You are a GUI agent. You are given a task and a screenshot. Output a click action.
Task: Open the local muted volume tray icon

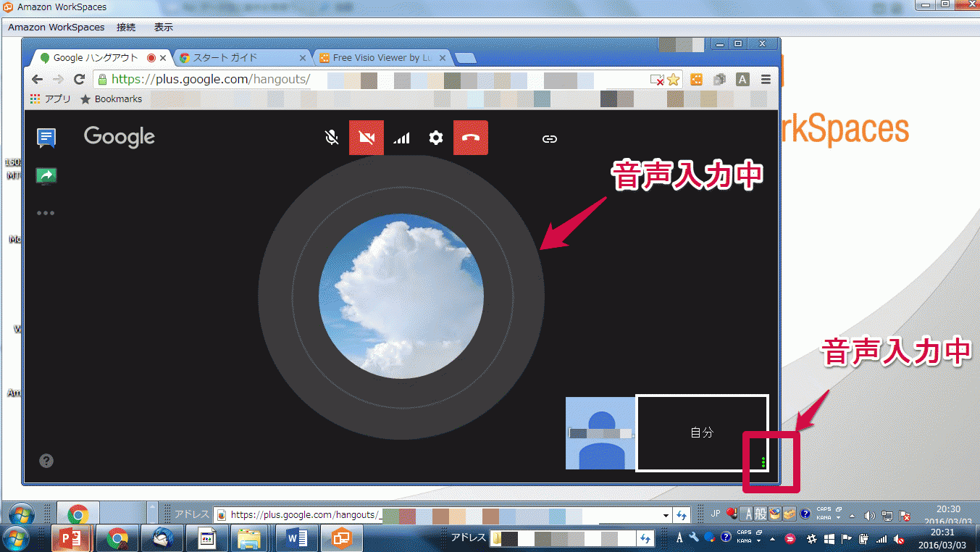899,539
